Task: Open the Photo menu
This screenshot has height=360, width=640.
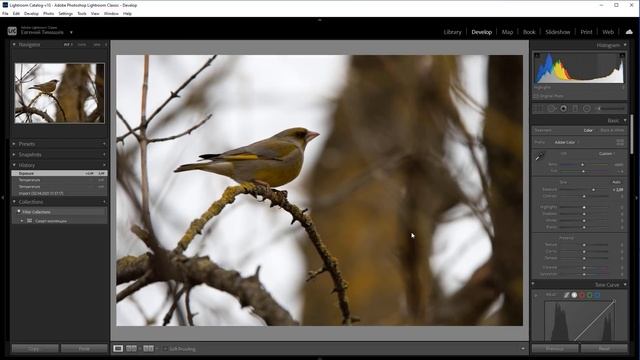Action: [x=48, y=13]
